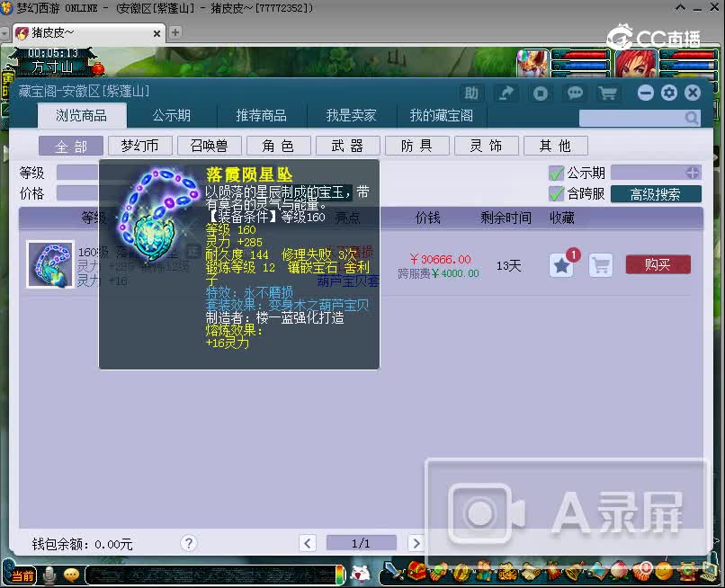Viewport: 725px width, 588px height.
Task: Switch to the 我的藏宝阁 tab
Action: [441, 115]
